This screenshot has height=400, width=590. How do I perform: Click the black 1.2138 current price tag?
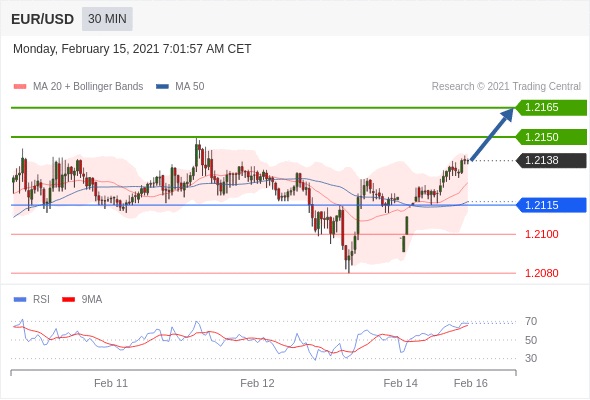551,160
